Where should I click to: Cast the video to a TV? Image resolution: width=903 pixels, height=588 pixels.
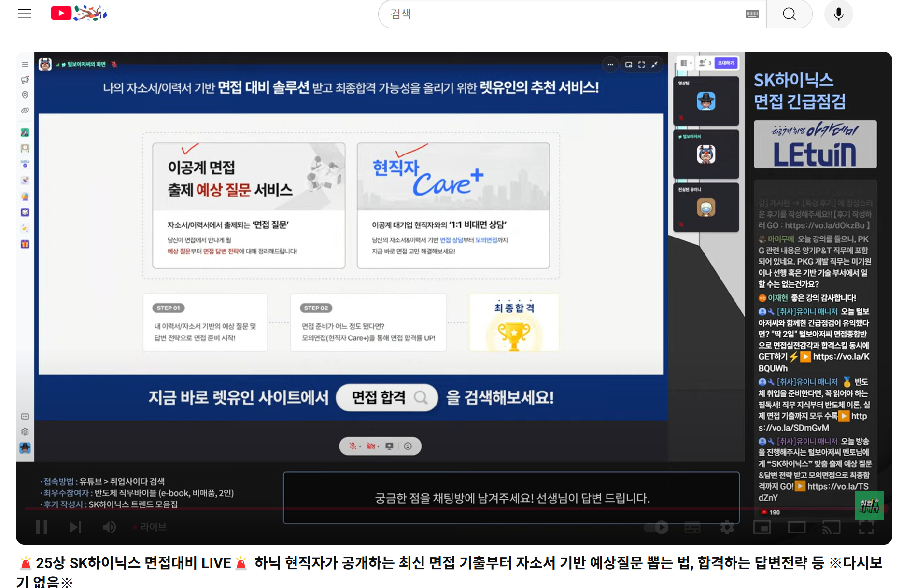click(x=832, y=527)
